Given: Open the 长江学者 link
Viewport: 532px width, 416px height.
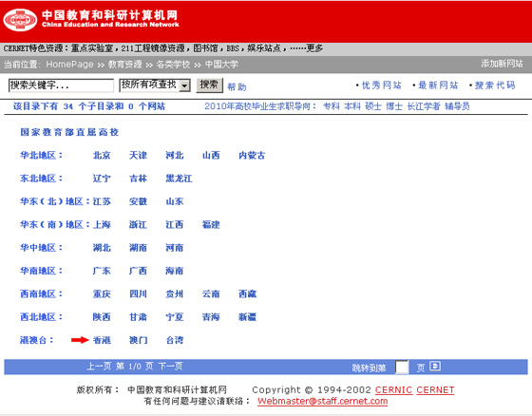Looking at the screenshot, I should 424,106.
